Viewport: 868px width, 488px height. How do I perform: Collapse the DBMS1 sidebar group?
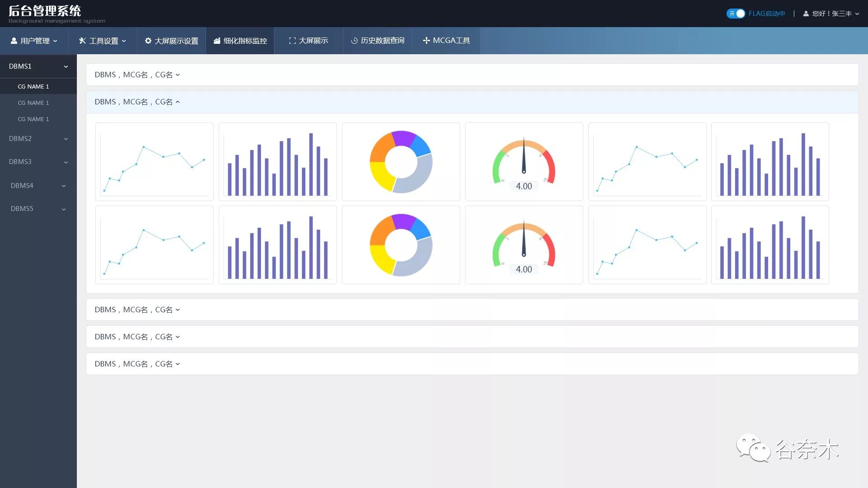point(38,66)
